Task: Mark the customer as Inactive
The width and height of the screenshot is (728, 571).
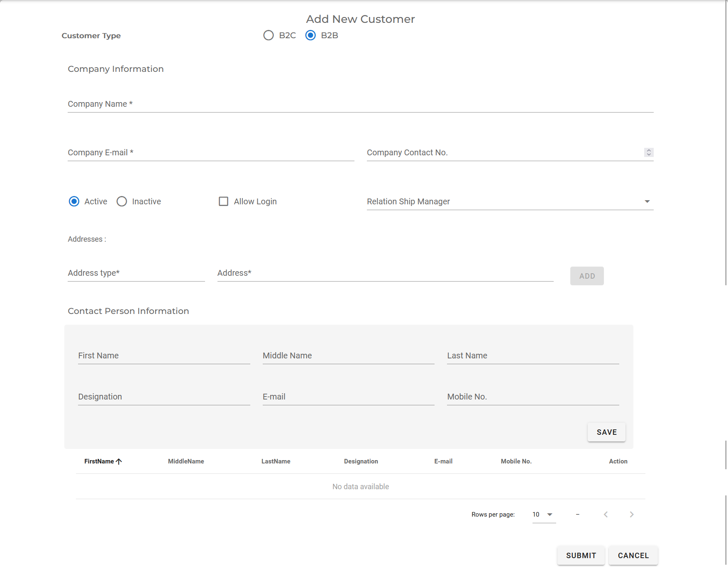Action: [x=122, y=201]
